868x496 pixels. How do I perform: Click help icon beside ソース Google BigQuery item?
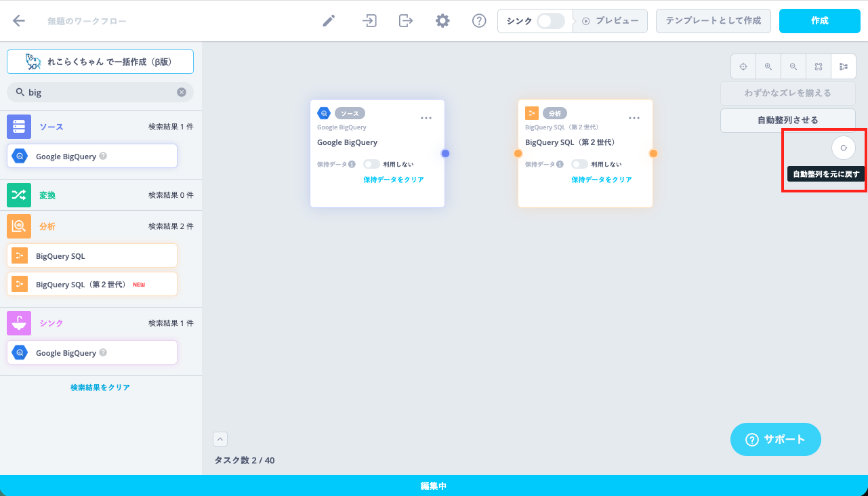pyautogui.click(x=103, y=156)
